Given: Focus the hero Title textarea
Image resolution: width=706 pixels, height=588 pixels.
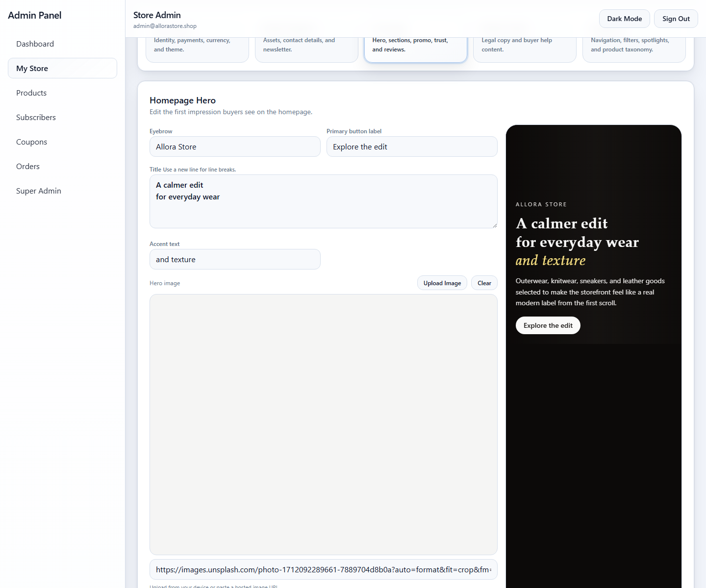Looking at the screenshot, I should point(323,201).
